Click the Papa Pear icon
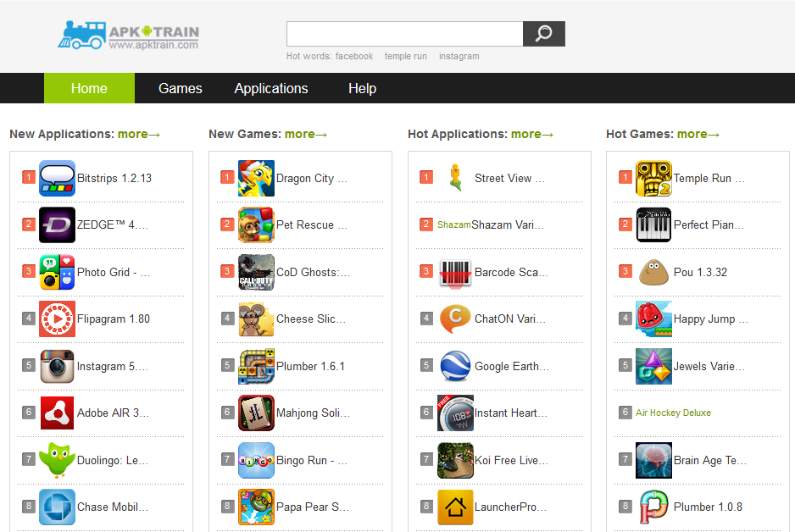 point(257,507)
